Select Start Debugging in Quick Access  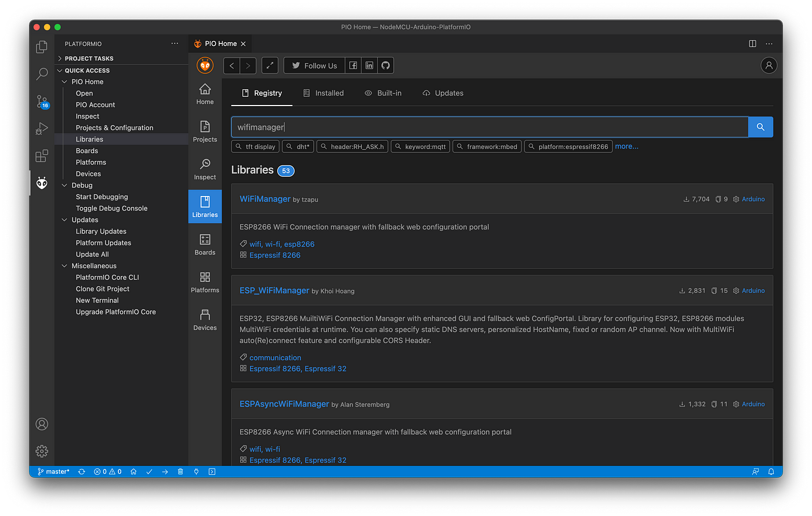click(101, 197)
